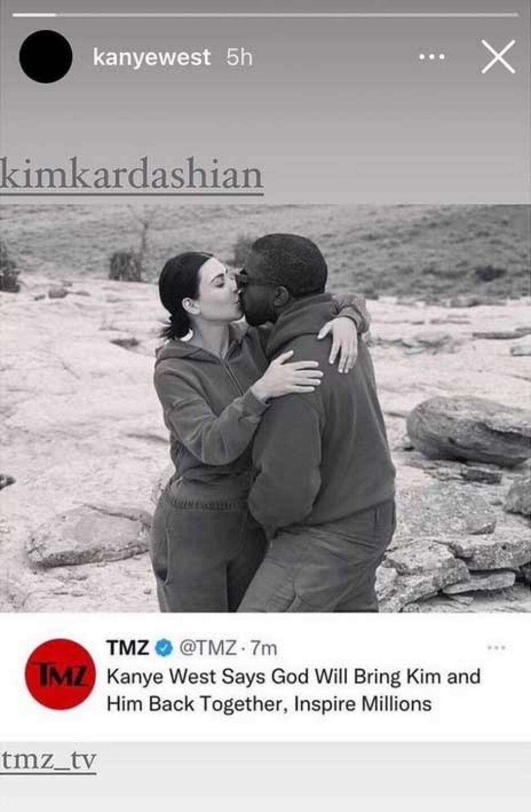Click the unfilled portion of story progress bar
The image size is (531, 812).
287,15
